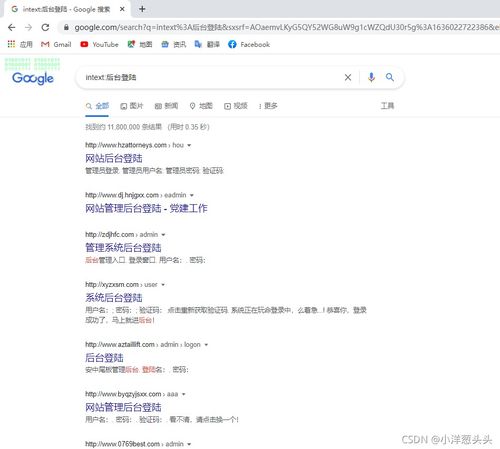Open the More (更多) search menu

pos(268,106)
